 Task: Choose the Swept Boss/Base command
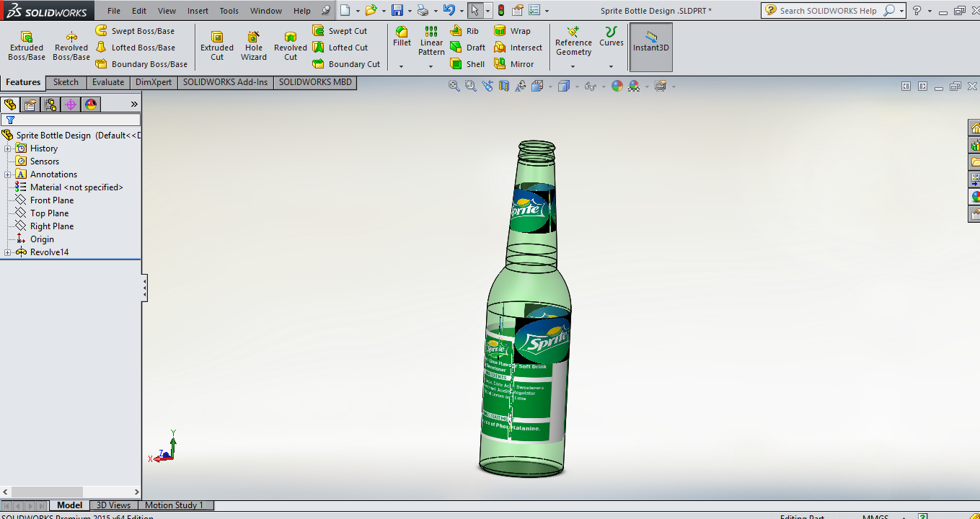136,31
